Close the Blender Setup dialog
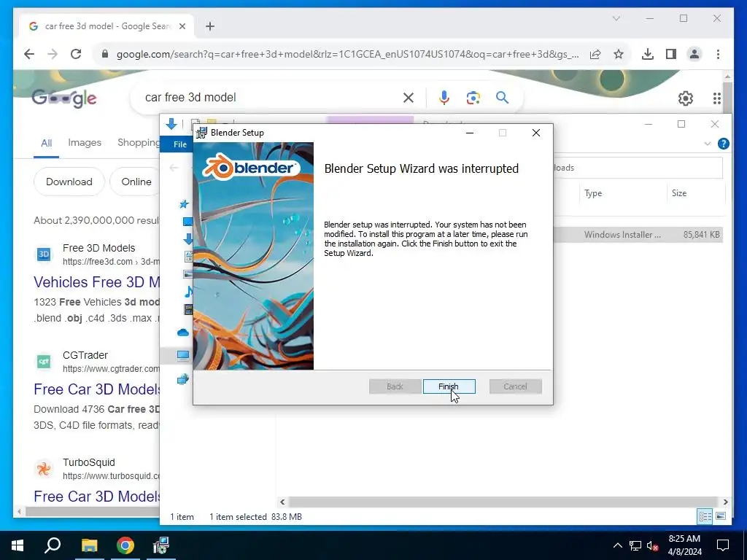 pos(536,133)
